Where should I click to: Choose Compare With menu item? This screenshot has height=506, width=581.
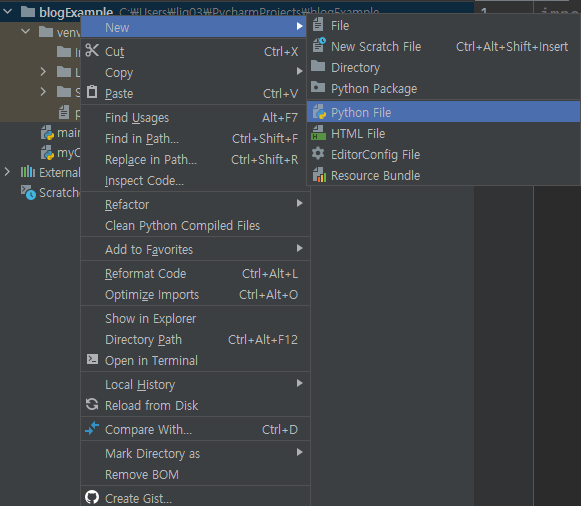point(195,429)
